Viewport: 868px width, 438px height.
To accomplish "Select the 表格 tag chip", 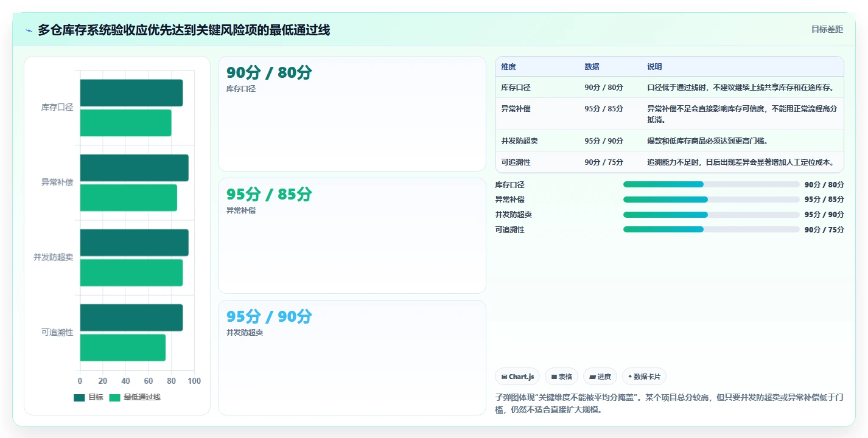I will 561,377.
